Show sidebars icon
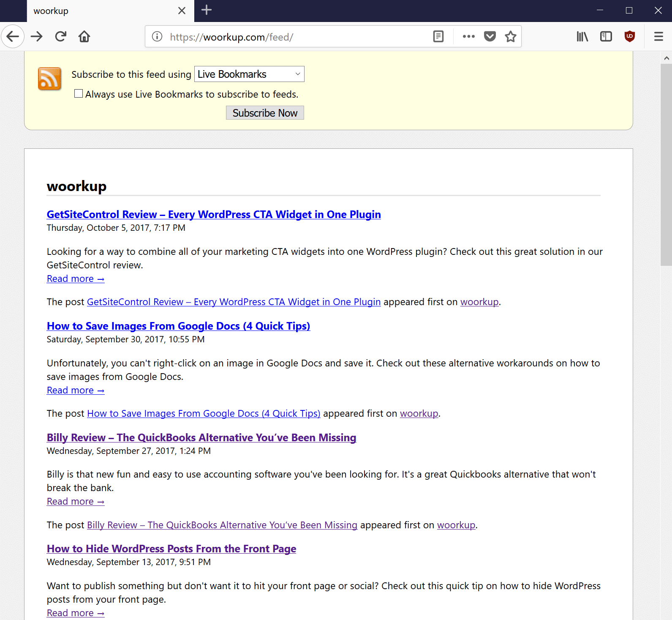This screenshot has width=672, height=620. [x=606, y=37]
